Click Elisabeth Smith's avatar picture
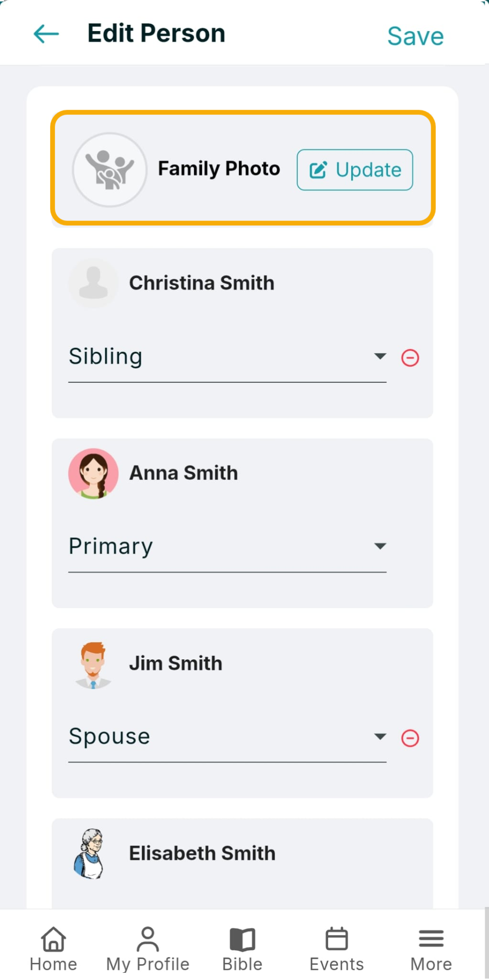 click(x=89, y=854)
